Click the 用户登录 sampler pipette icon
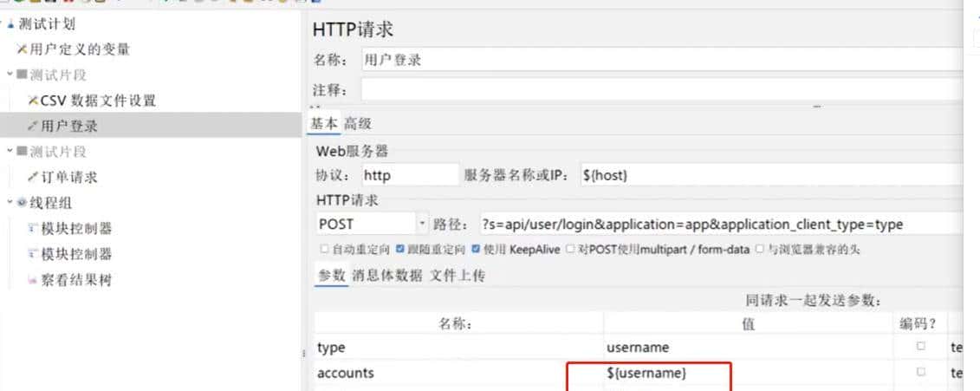980x391 pixels. 33,127
